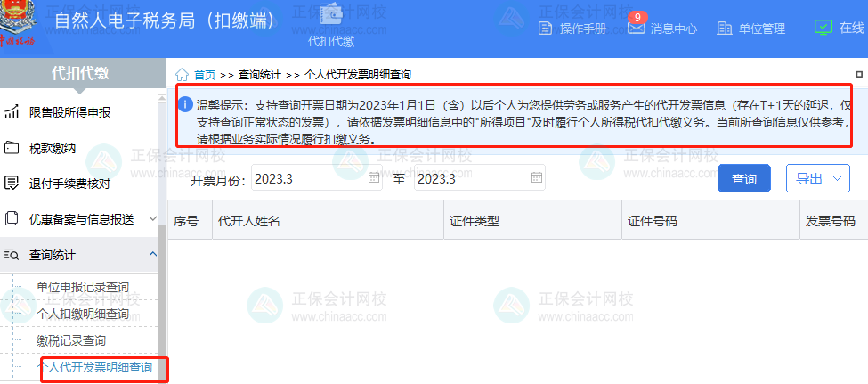Click the 税款缴纳 folder icon
Image resolution: width=868 pixels, height=384 pixels.
coord(11,148)
